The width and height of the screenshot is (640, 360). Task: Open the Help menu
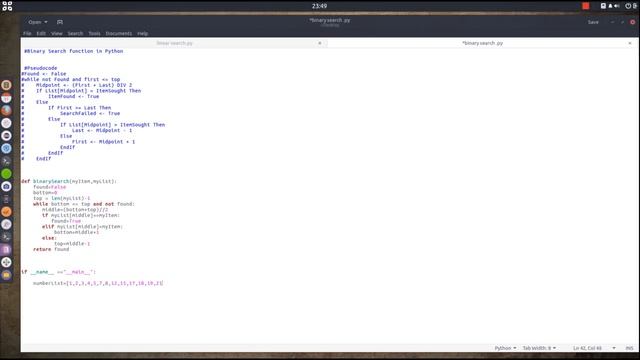142,33
